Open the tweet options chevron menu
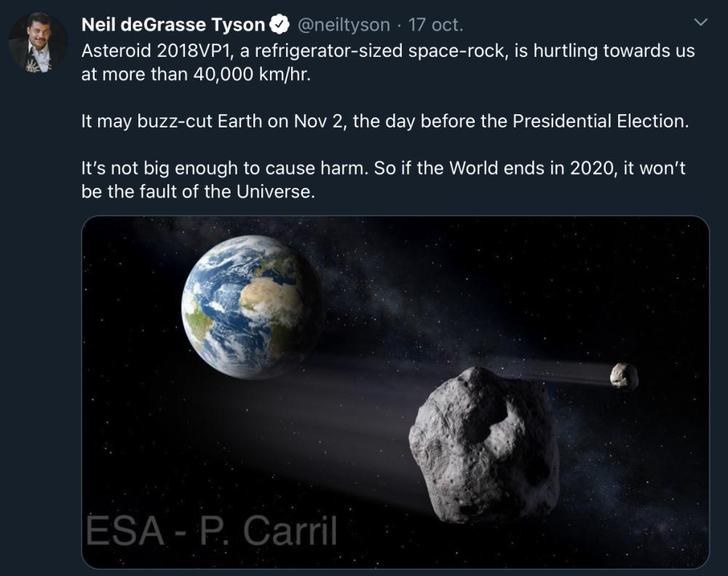The image size is (728, 576). coord(701,23)
